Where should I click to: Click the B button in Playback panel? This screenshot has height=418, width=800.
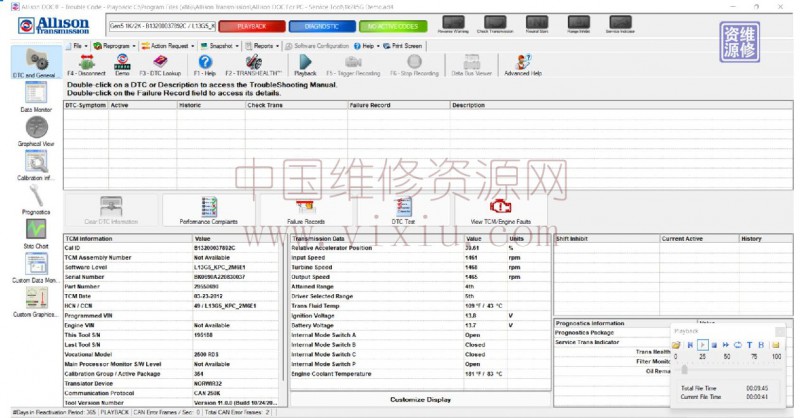click(x=761, y=345)
